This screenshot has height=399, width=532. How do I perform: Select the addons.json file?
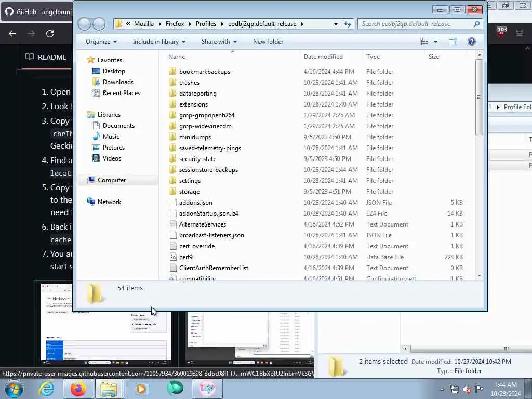195,203
